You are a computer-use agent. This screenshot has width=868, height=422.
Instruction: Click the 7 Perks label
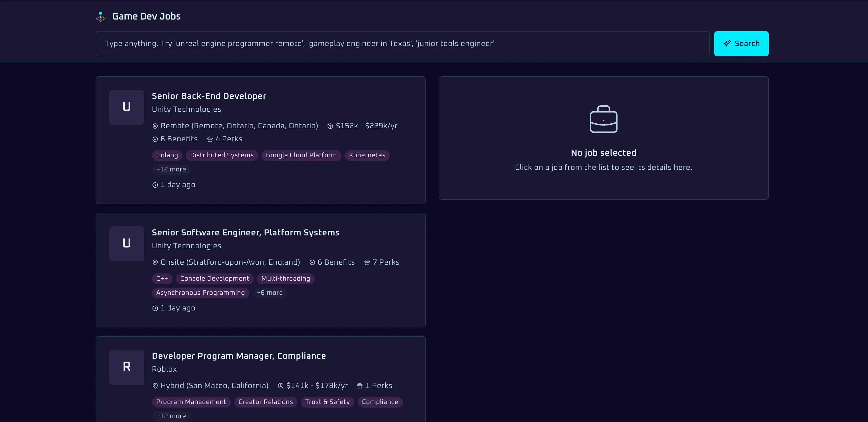[x=386, y=262]
